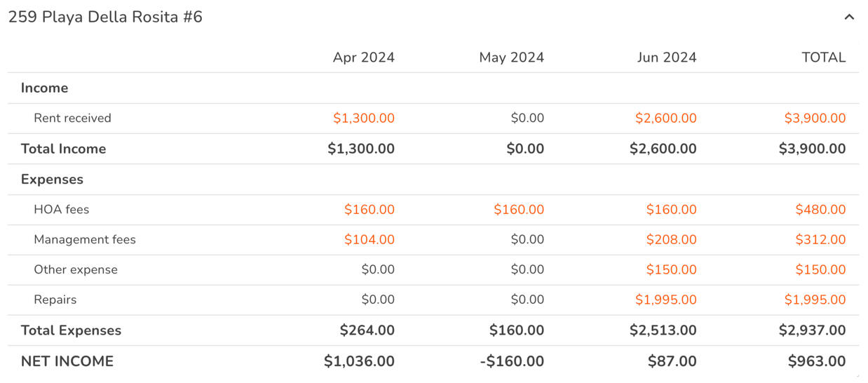Image resolution: width=868 pixels, height=383 pixels.
Task: Click total other expense $150.00 link
Action: (x=820, y=270)
